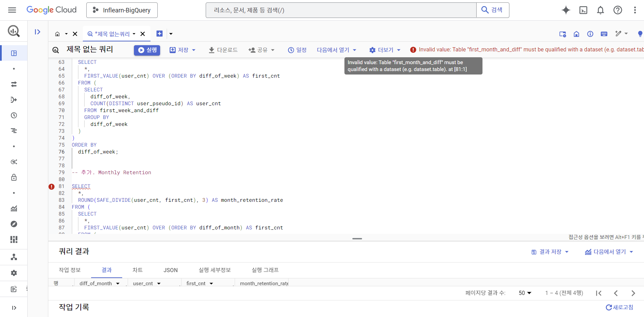Open user_cnt column header menu

click(x=159, y=284)
